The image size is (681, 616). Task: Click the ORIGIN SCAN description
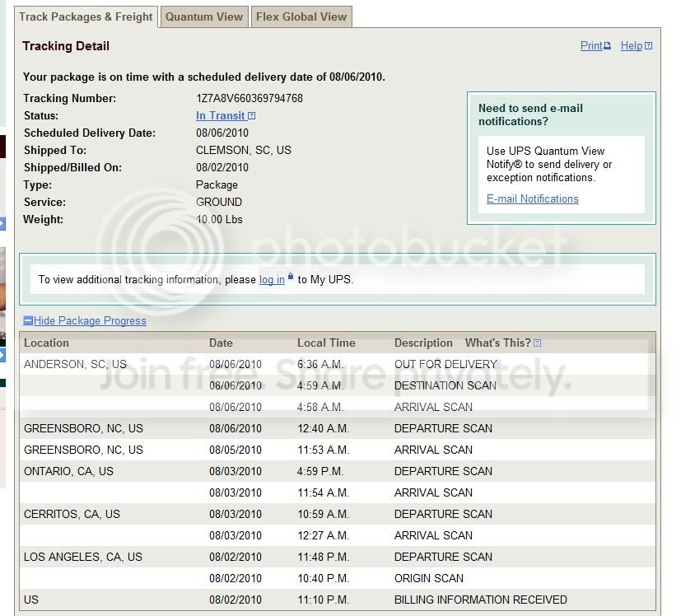(429, 578)
